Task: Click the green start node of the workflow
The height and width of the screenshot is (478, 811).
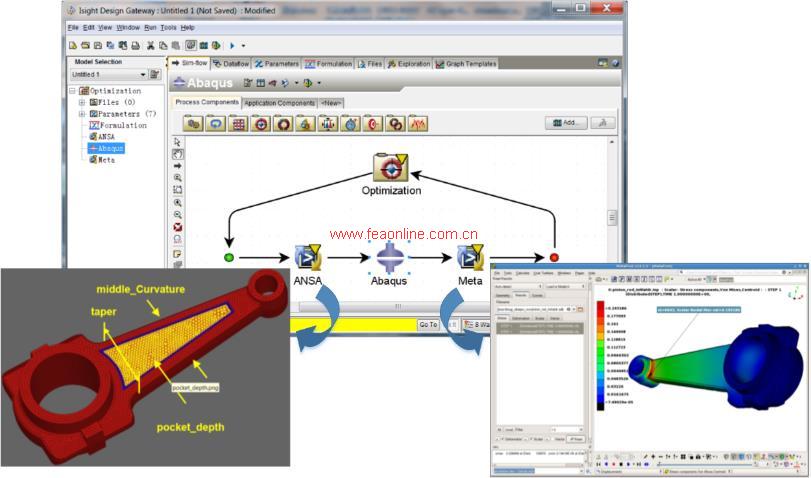Action: [x=229, y=258]
